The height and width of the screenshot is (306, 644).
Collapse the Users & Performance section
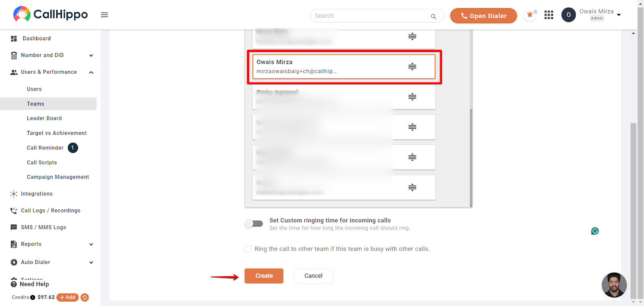(x=91, y=72)
